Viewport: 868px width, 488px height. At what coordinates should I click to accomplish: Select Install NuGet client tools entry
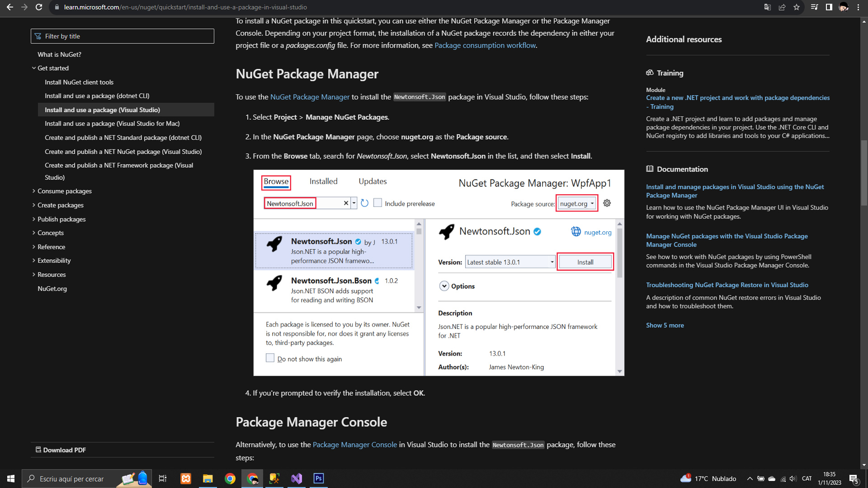coord(79,82)
